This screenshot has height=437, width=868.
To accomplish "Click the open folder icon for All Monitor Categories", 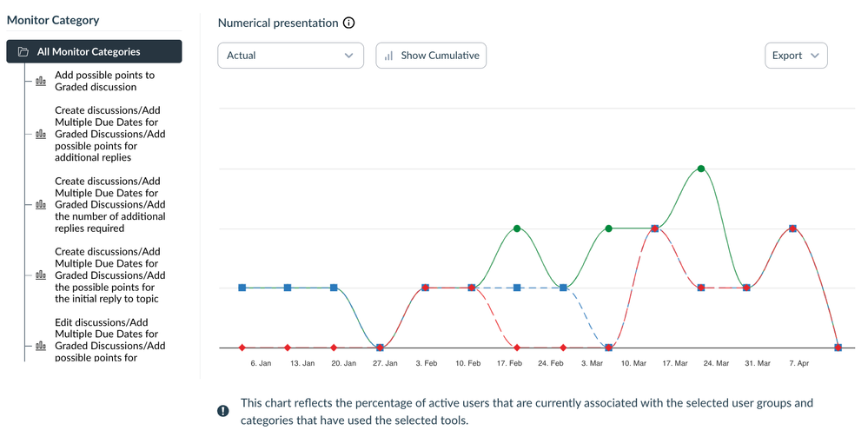I will [23, 52].
